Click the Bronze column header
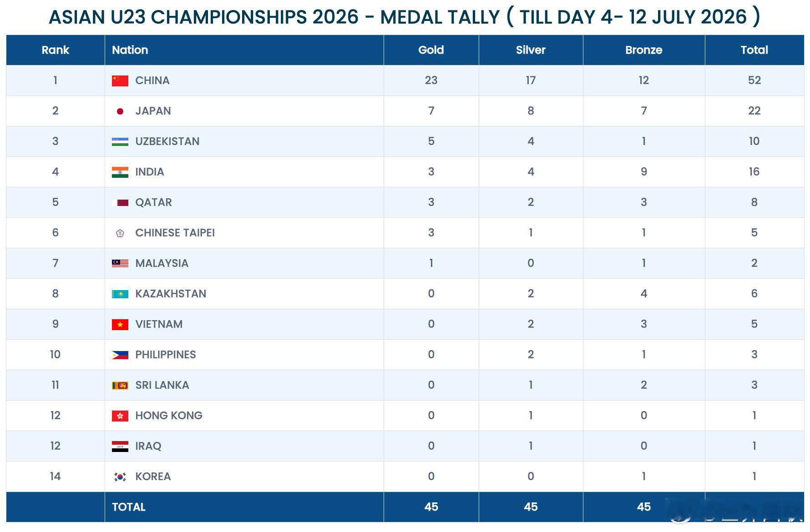The image size is (810, 532). (x=643, y=50)
